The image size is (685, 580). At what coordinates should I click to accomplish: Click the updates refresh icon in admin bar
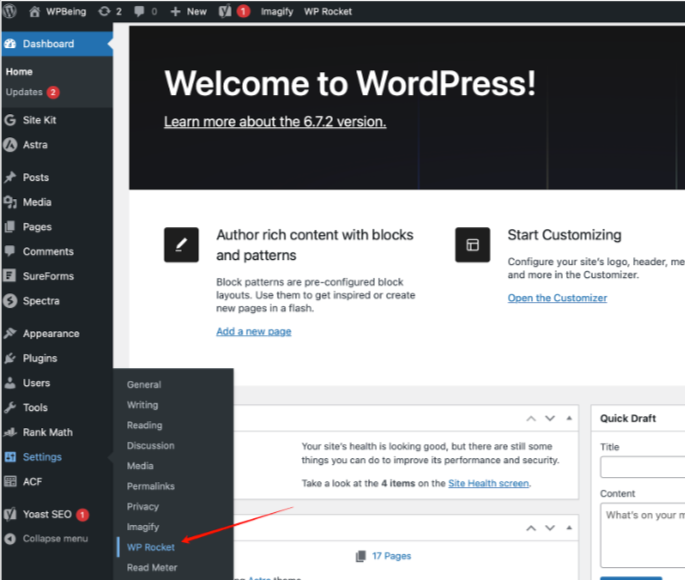click(104, 11)
